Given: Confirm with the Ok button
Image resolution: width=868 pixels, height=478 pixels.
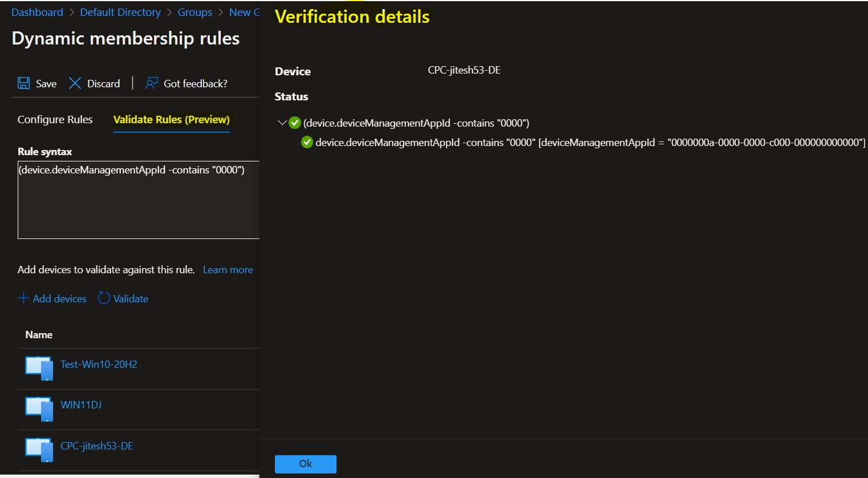Looking at the screenshot, I should click(306, 464).
